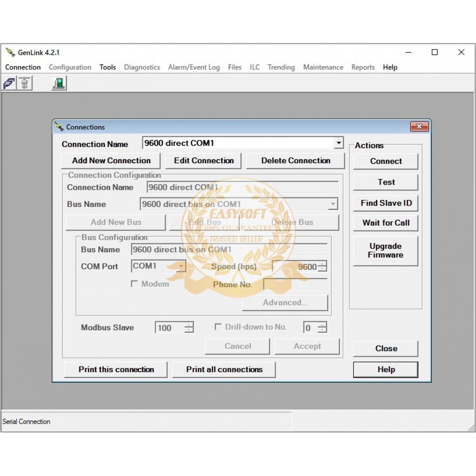This screenshot has height=476, width=476.
Task: Toggle the Modem checkbox
Action: [134, 284]
